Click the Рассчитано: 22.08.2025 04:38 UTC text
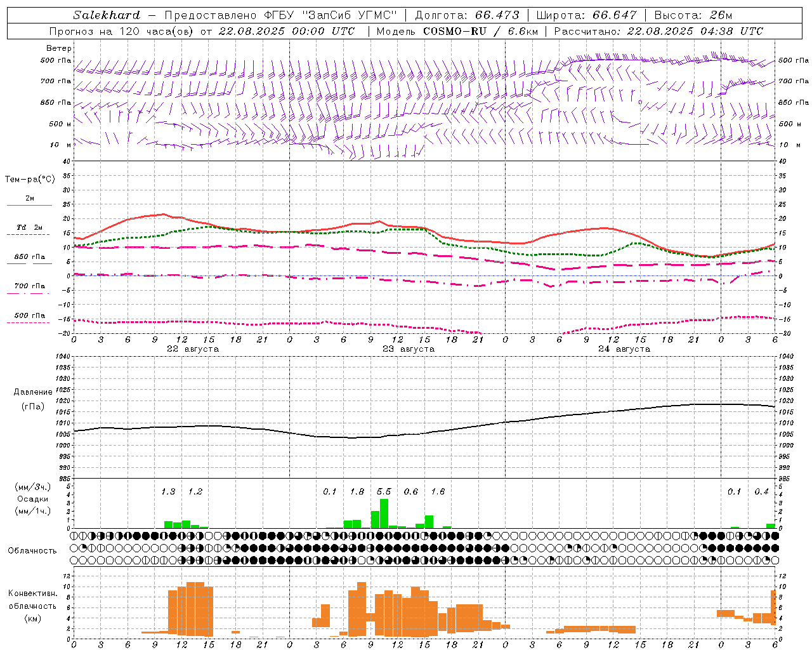 coord(658,31)
